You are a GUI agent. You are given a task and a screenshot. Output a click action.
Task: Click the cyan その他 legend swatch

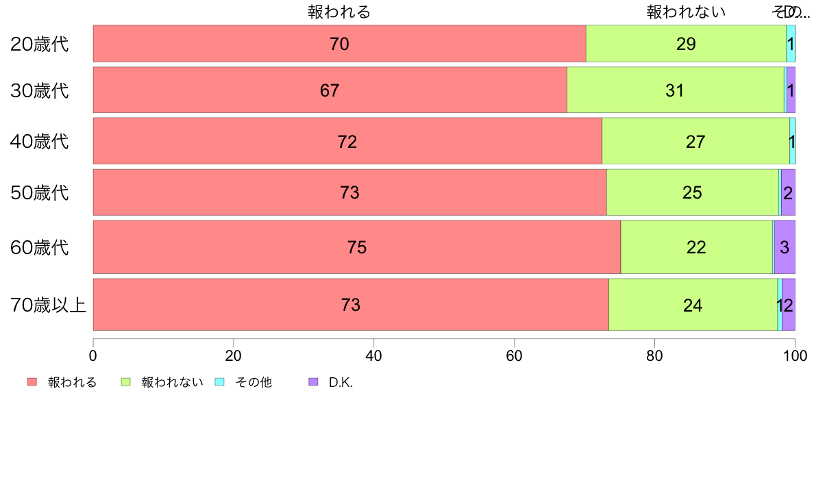219,382
